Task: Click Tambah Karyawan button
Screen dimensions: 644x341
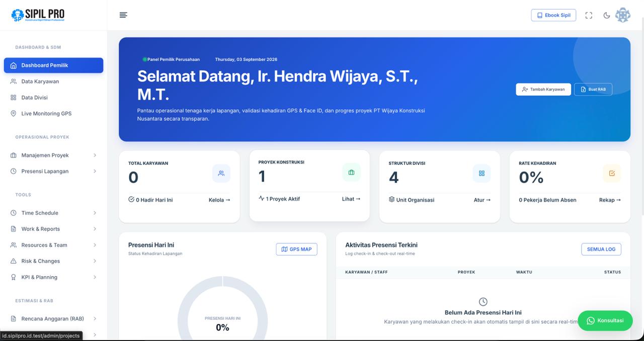Action: [x=543, y=90]
